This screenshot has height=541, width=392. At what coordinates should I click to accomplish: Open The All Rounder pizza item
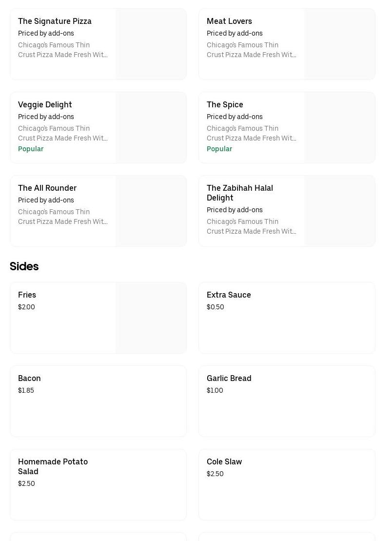(47, 188)
